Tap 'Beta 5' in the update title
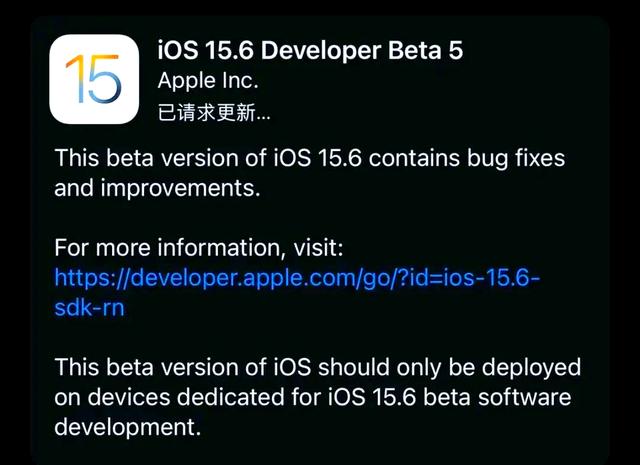The image size is (640, 465). point(425,50)
